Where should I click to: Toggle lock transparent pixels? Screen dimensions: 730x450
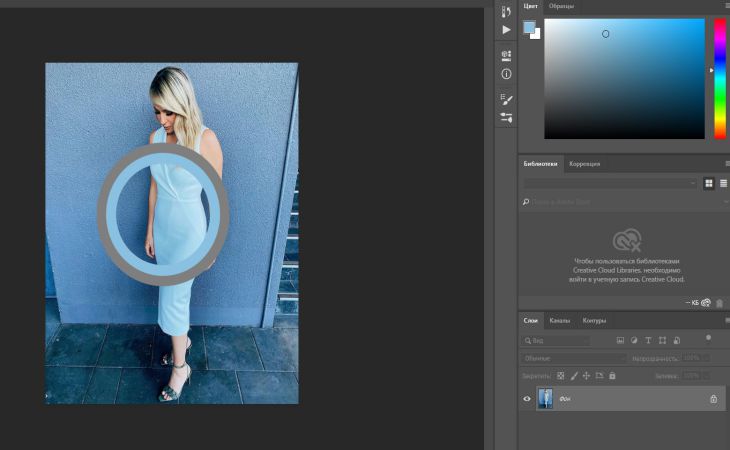(x=561, y=376)
